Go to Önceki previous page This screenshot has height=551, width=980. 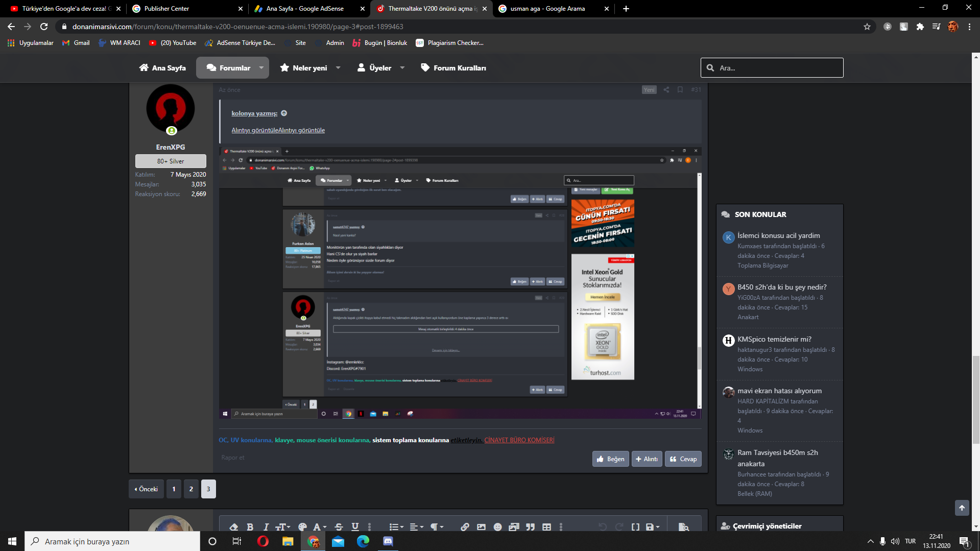click(x=146, y=489)
